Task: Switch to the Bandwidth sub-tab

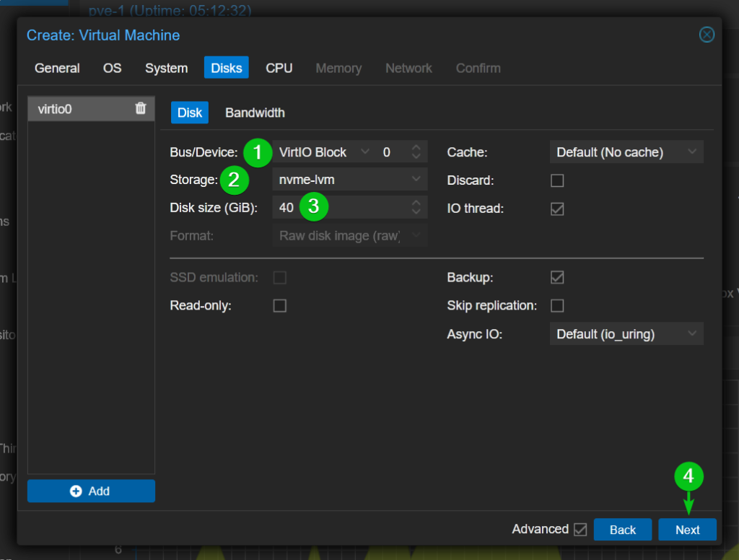Action: pos(255,113)
